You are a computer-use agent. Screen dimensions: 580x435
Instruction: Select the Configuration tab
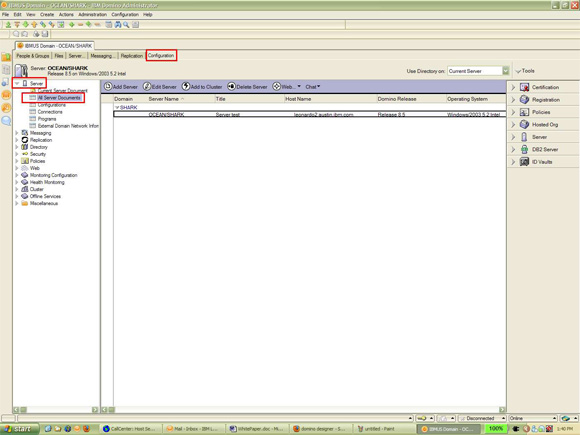tap(161, 55)
